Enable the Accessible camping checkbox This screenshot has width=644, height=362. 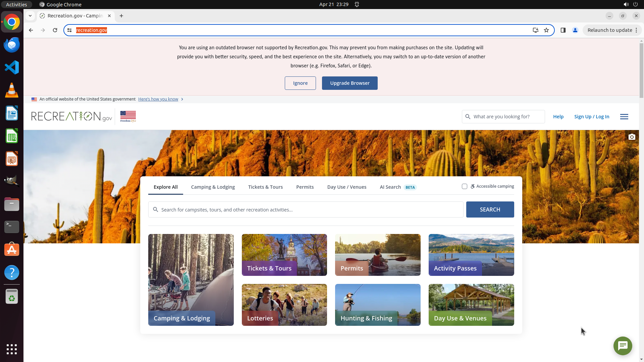click(464, 186)
